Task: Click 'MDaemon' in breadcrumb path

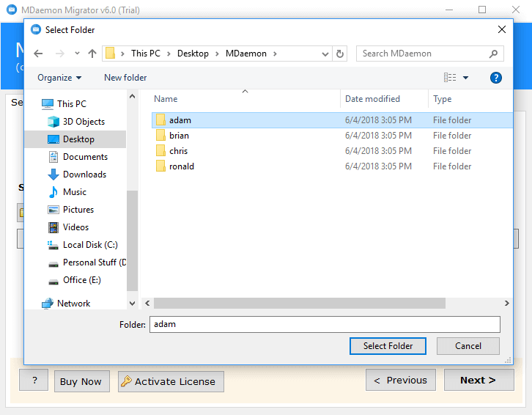Action: click(x=246, y=54)
